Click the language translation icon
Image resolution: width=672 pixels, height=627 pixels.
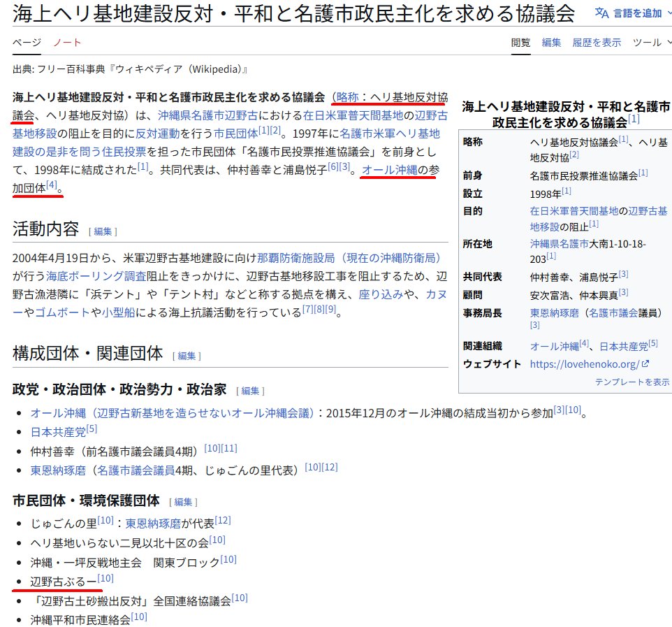tap(601, 13)
